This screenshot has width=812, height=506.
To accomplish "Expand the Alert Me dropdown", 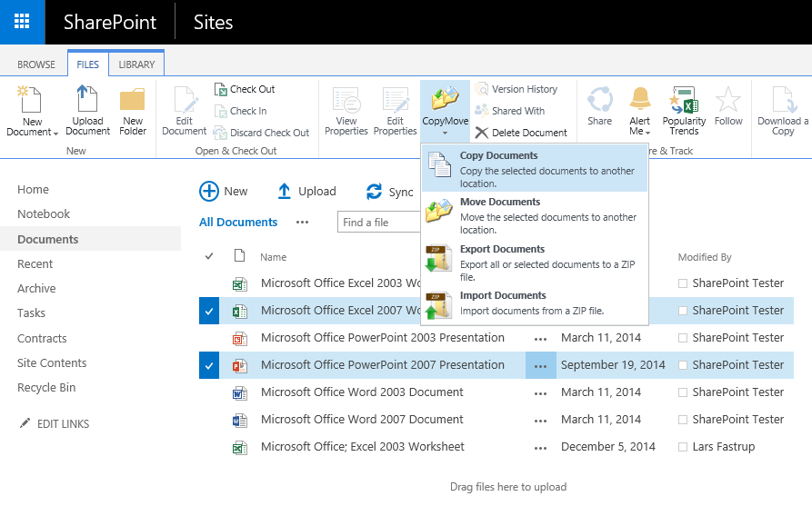I will 640,133.
